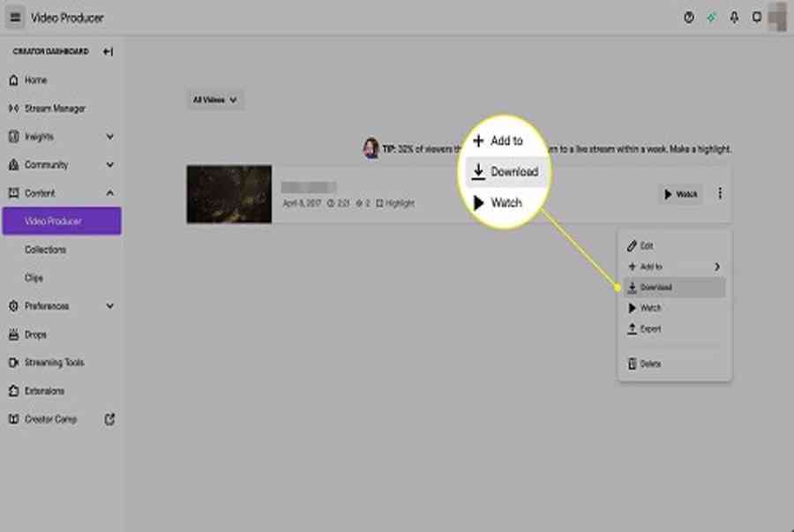Collapse the Creator Dashboard sidebar arrow
This screenshot has width=794, height=532.
point(108,52)
